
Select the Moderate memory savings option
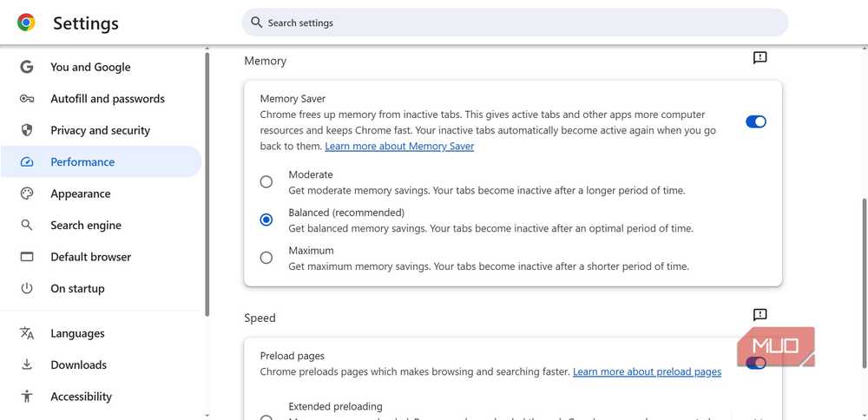[x=266, y=182]
